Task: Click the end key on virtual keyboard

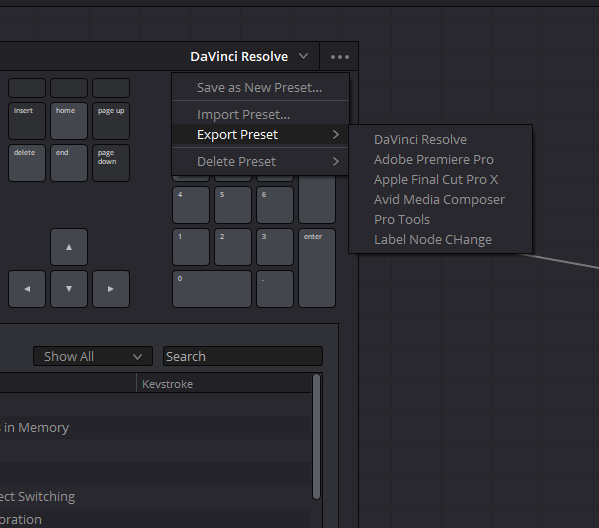Action: click(69, 163)
